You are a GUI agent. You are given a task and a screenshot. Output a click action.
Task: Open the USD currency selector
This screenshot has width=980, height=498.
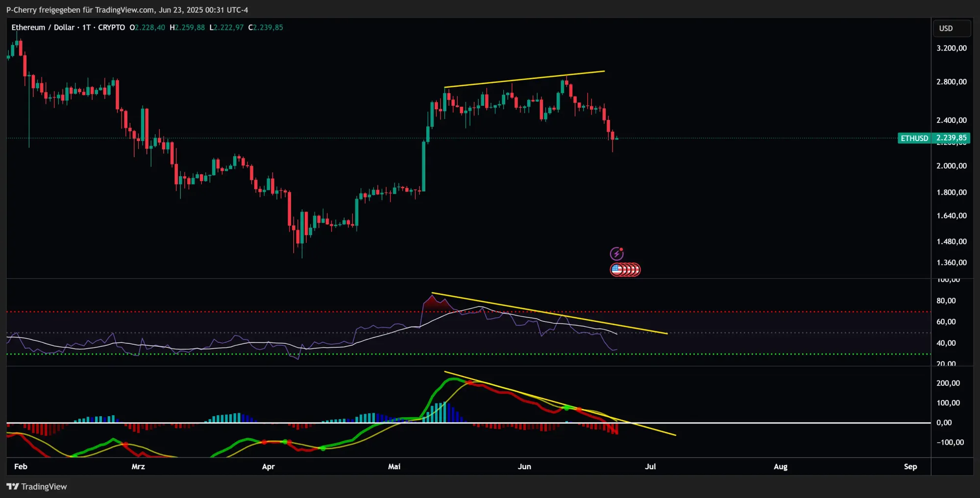(x=952, y=28)
